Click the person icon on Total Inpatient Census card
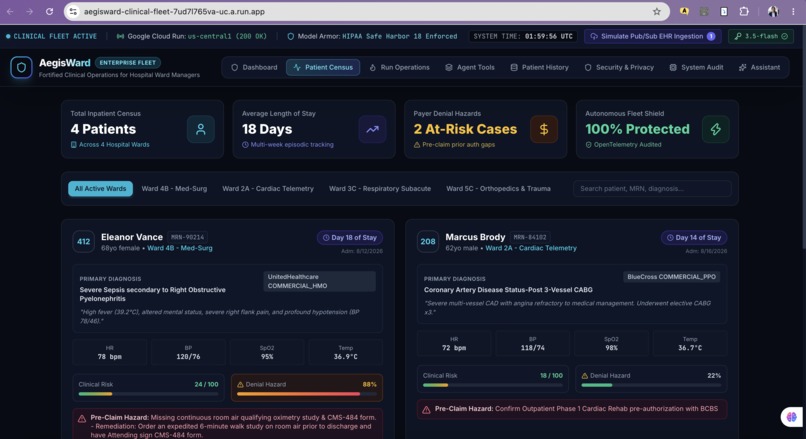 pyautogui.click(x=200, y=129)
